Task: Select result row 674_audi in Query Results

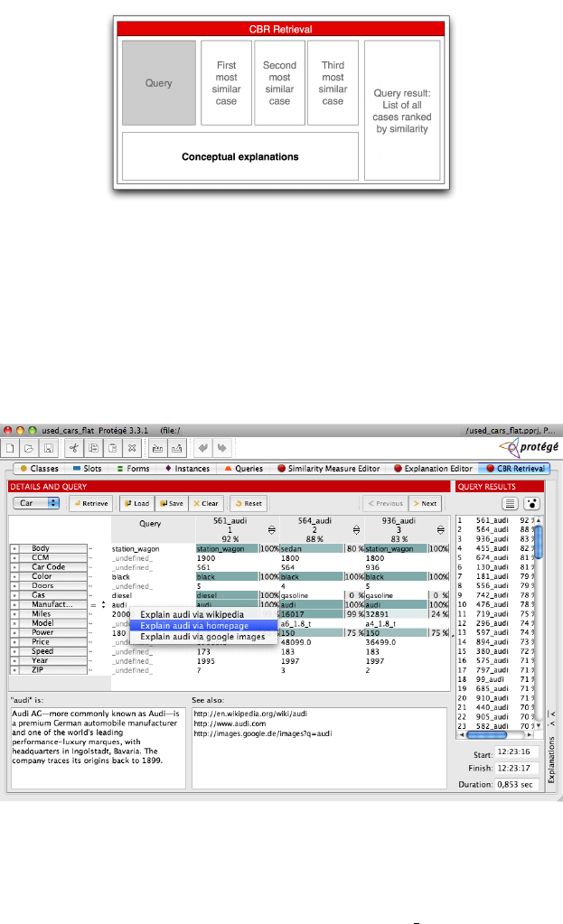Action: (495, 557)
